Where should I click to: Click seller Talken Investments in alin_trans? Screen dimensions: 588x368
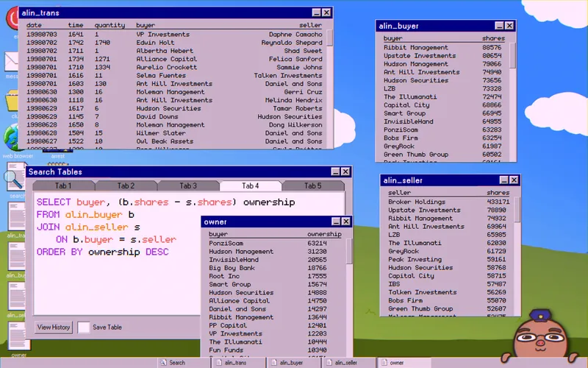tap(288, 76)
